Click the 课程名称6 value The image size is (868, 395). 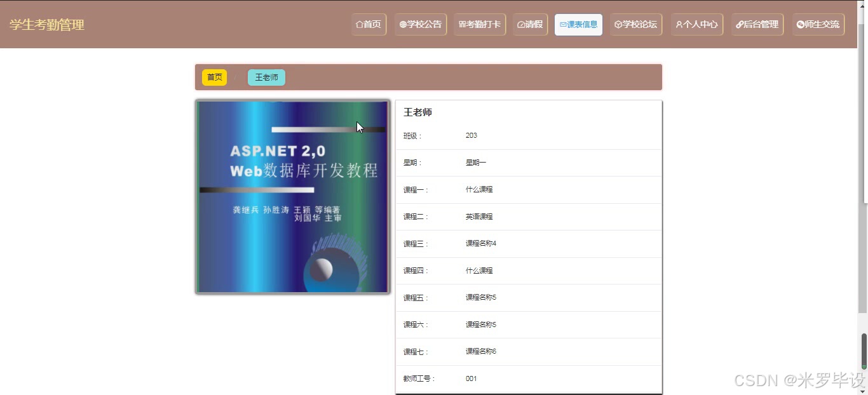[481, 352]
